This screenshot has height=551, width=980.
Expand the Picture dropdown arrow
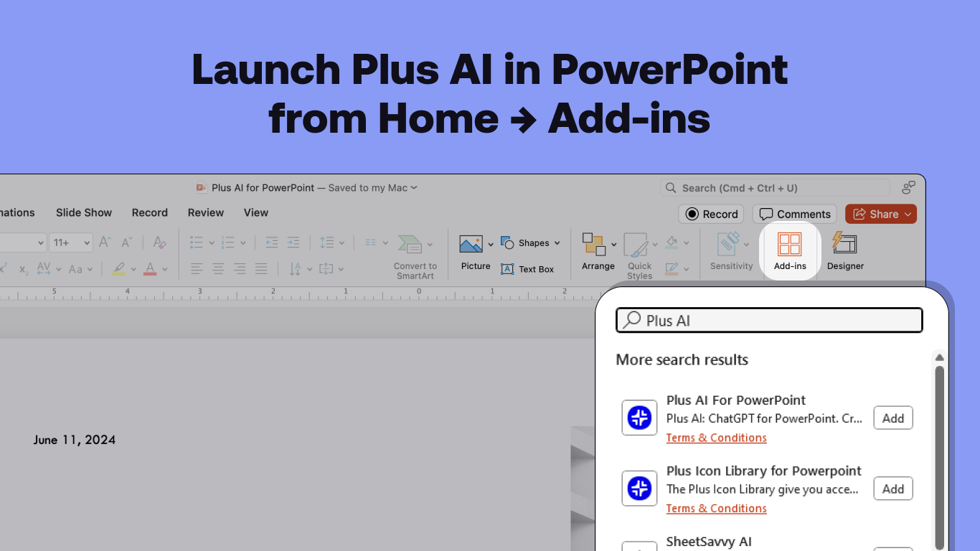click(491, 245)
